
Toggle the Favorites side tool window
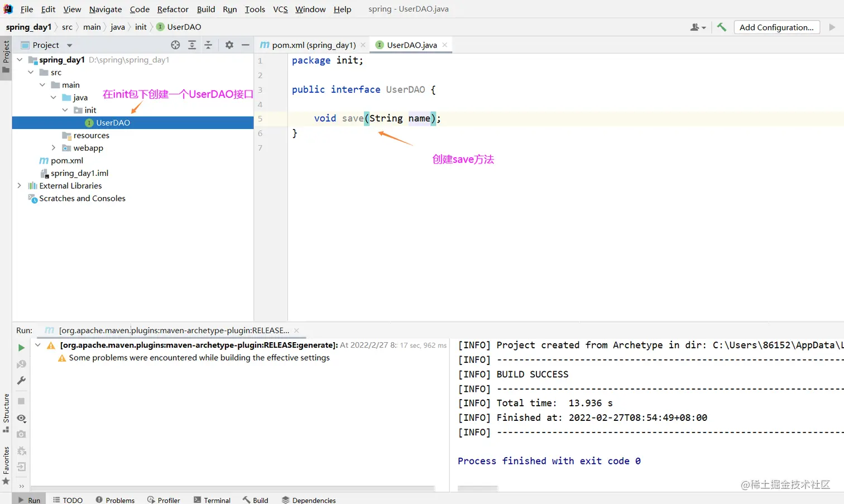pos(6,465)
